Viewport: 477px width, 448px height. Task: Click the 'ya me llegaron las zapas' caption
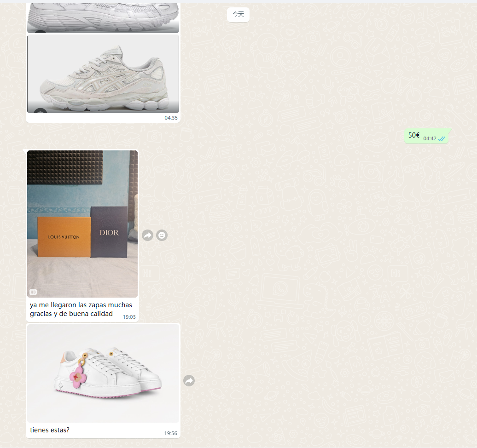(81, 309)
